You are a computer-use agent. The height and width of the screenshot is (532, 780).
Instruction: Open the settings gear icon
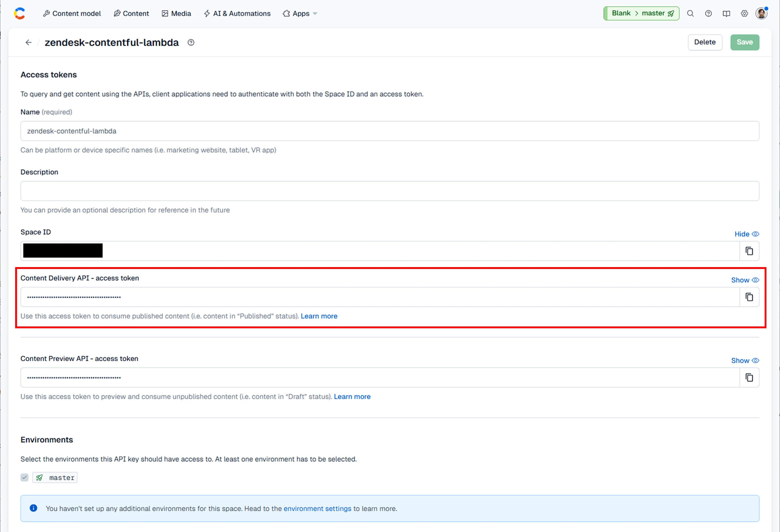point(744,13)
